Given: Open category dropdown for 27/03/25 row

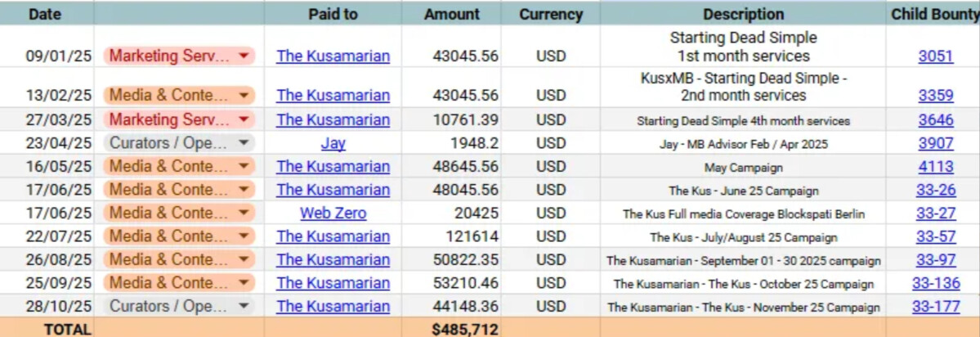Looking at the screenshot, I should 244,120.
